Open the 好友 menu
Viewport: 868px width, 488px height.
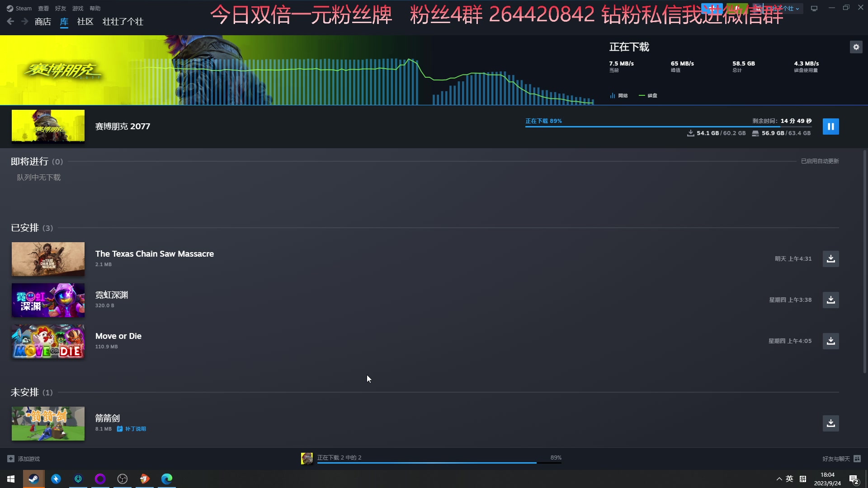[61, 8]
